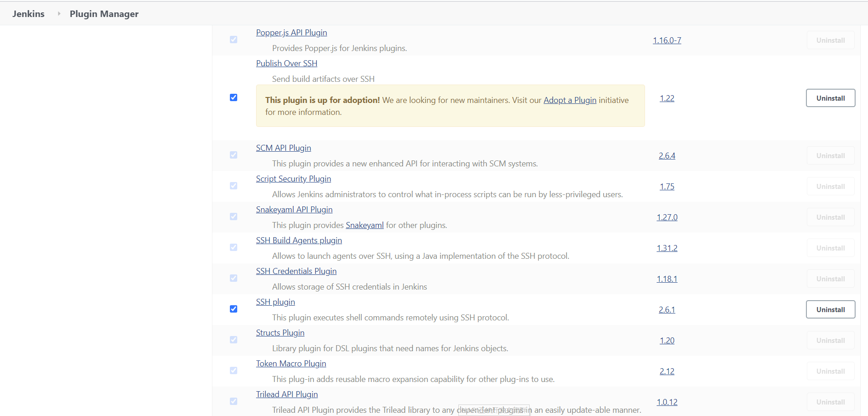Open the Plugin Manager breadcrumb
This screenshot has height=416, width=868.
[x=104, y=14]
